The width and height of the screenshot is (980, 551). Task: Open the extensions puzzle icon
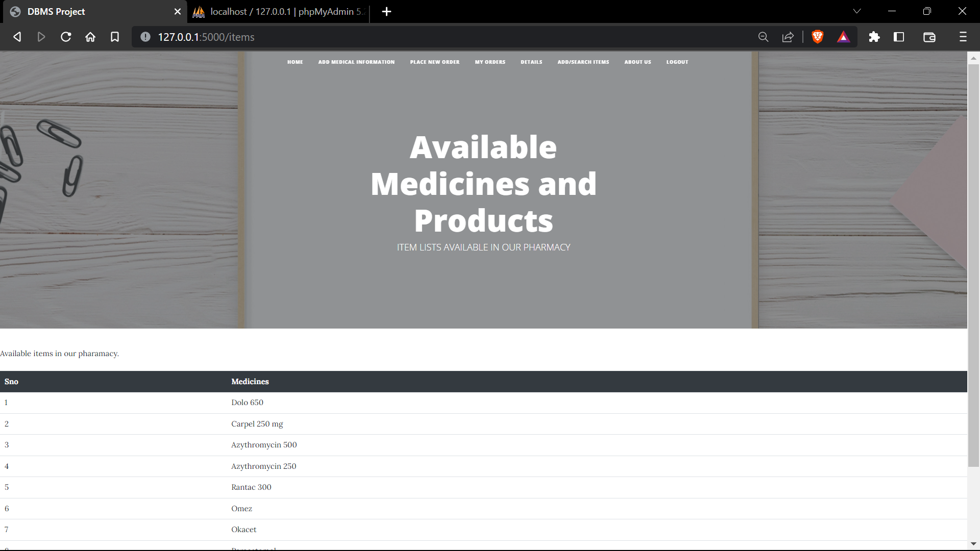coord(874,37)
